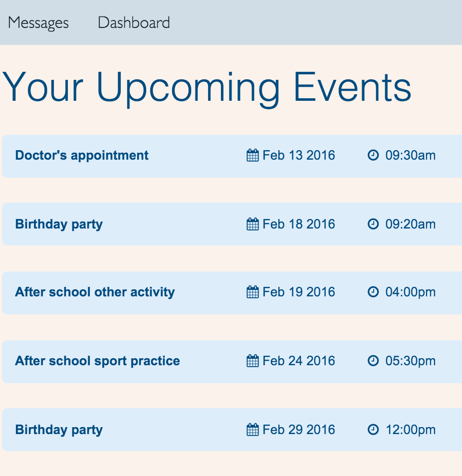Click the calendar icon beside Feb 18 2016
The height and width of the screenshot is (476, 462).
[x=252, y=224]
